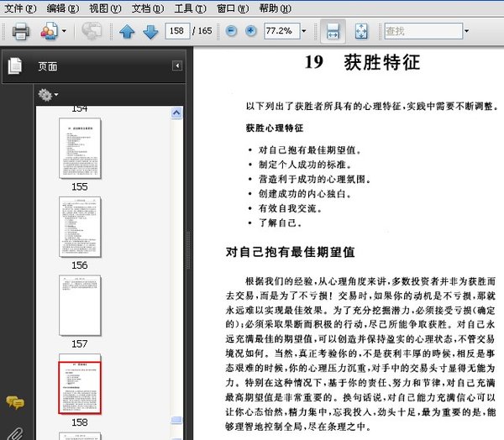Image resolution: width=504 pixels, height=440 pixels.
Task: Open the 窗口(W) menu
Action: (x=233, y=8)
